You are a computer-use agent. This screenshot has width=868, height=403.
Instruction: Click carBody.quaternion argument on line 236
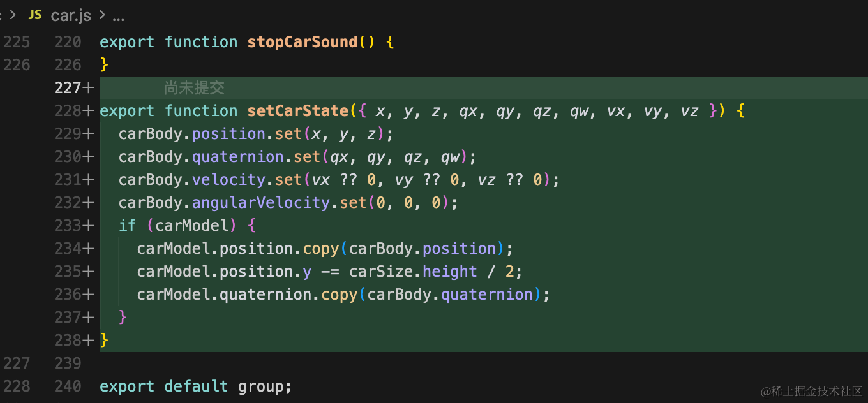pos(450,295)
